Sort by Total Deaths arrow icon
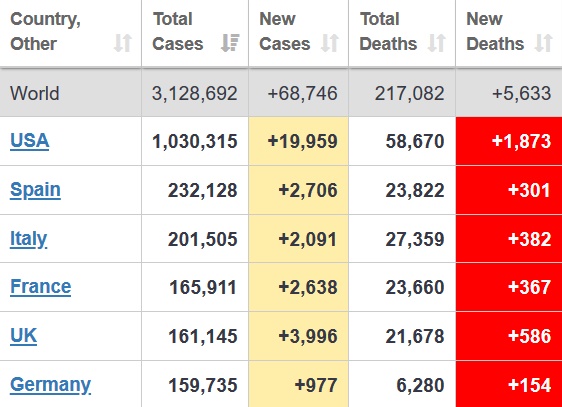562x407 pixels. pyautogui.click(x=437, y=43)
